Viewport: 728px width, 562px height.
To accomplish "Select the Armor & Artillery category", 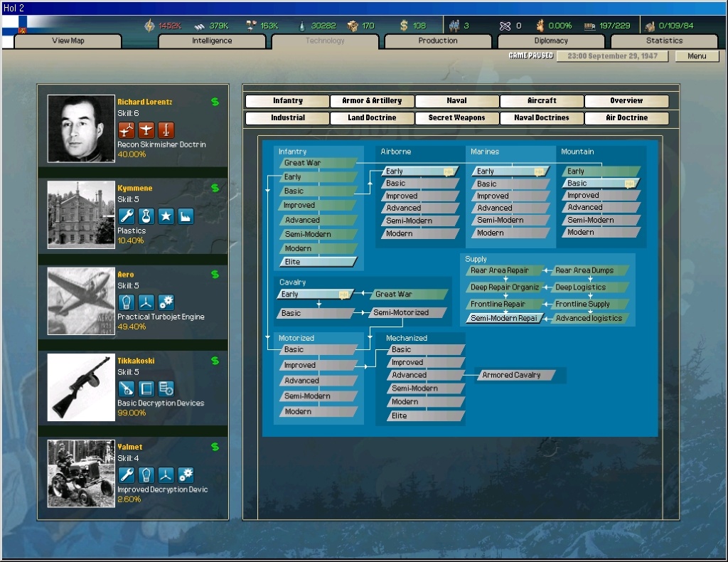I will point(372,101).
